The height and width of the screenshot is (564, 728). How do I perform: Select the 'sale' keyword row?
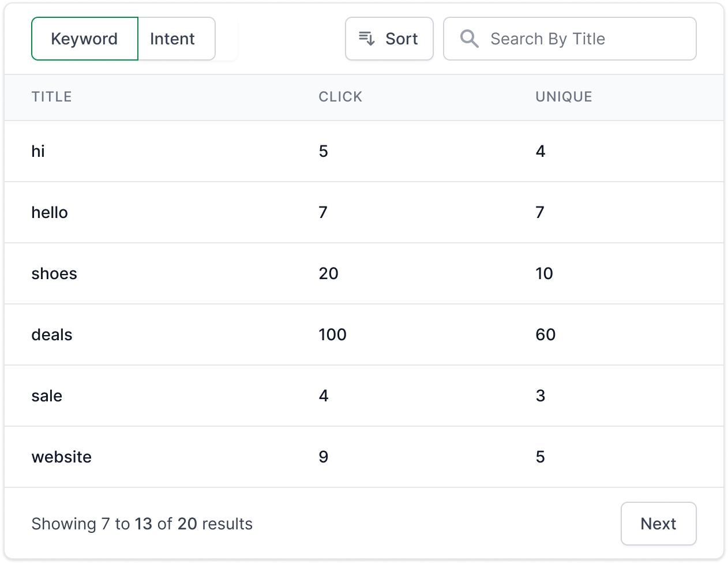(x=47, y=396)
